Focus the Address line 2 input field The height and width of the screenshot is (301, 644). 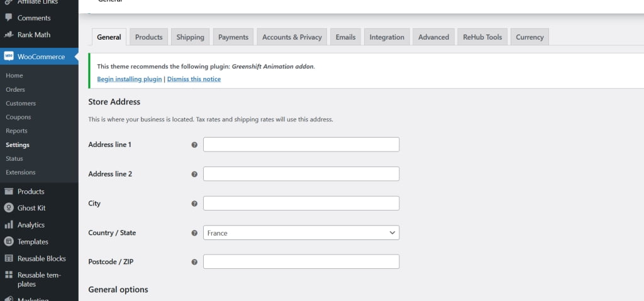coord(301,173)
